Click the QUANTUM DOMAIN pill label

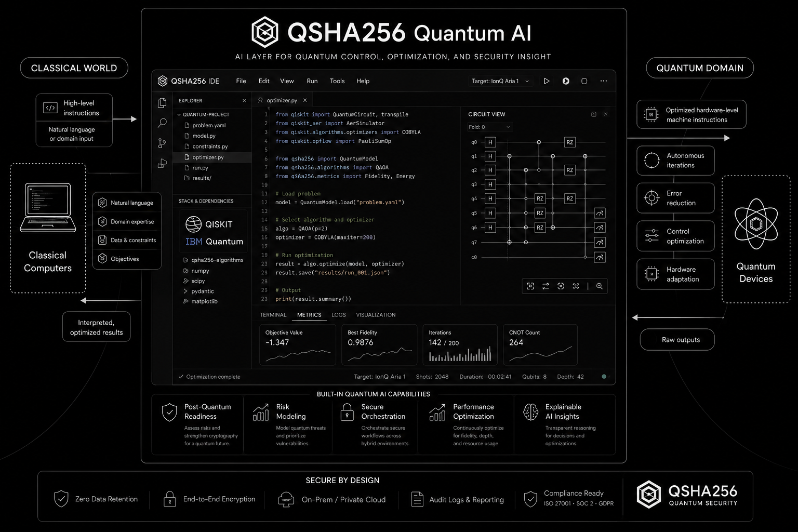tap(700, 68)
